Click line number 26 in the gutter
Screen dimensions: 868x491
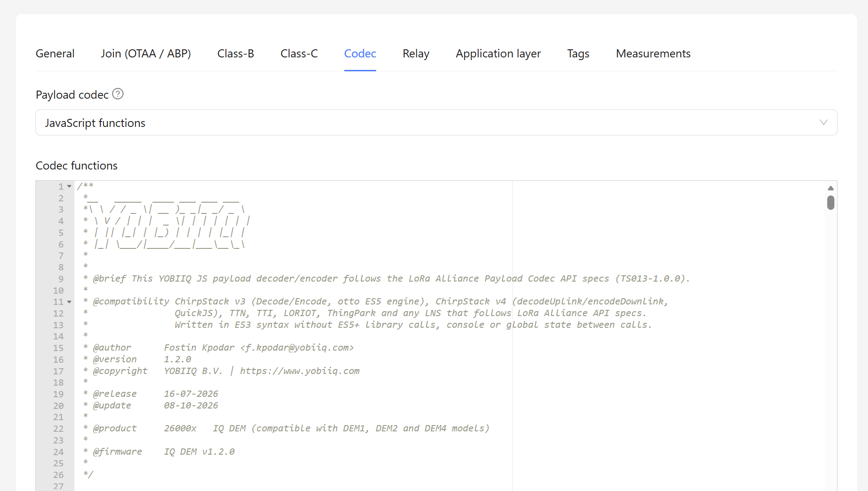pos(58,474)
